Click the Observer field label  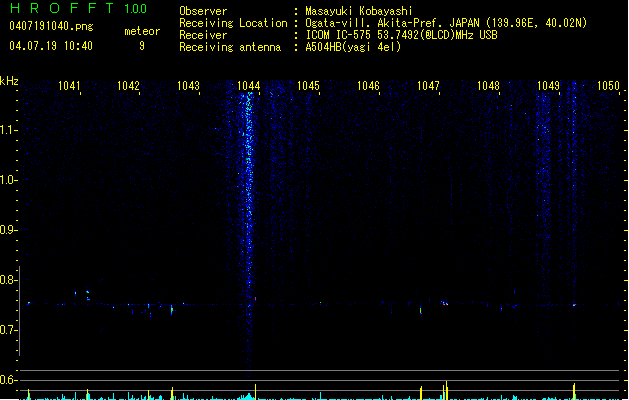click(203, 11)
